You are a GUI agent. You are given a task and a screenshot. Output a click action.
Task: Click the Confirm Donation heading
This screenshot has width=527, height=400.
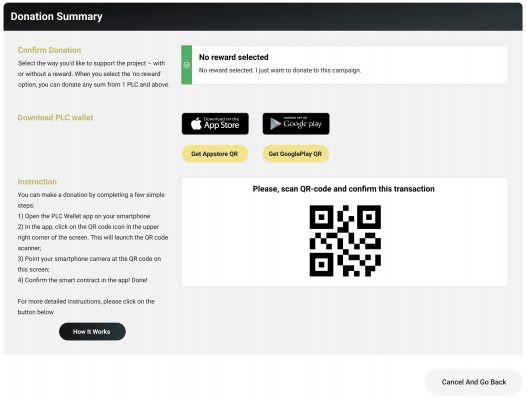pyautogui.click(x=49, y=50)
